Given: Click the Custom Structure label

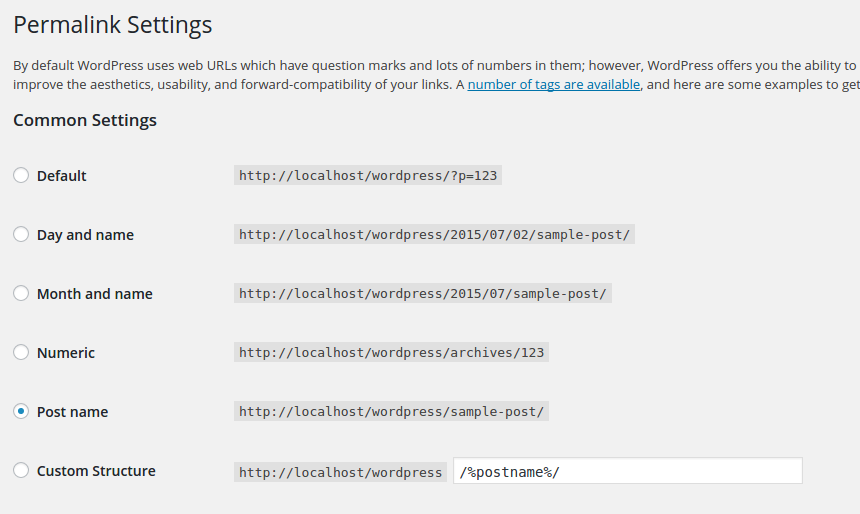Looking at the screenshot, I should tap(96, 471).
